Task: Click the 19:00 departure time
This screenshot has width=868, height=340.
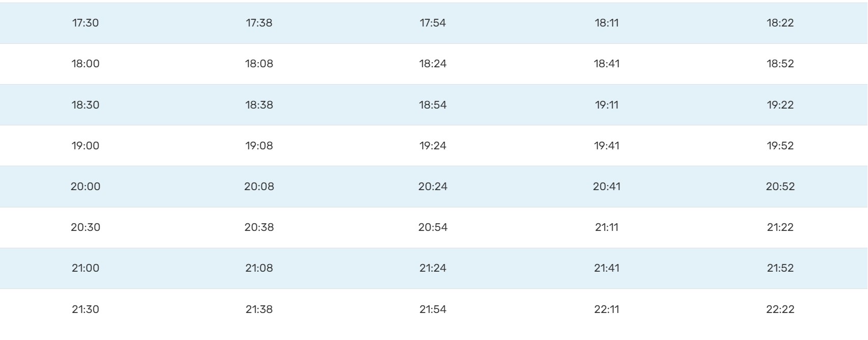Action: click(x=86, y=146)
